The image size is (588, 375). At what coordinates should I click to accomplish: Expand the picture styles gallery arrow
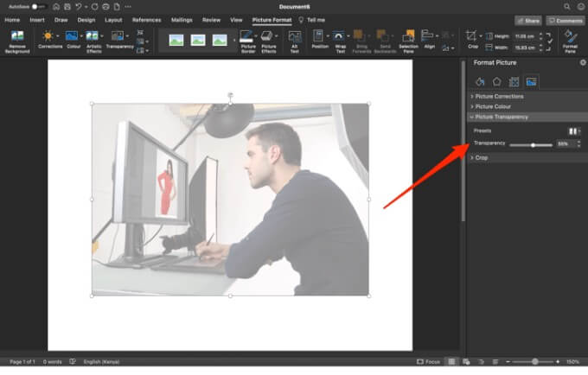(x=234, y=40)
